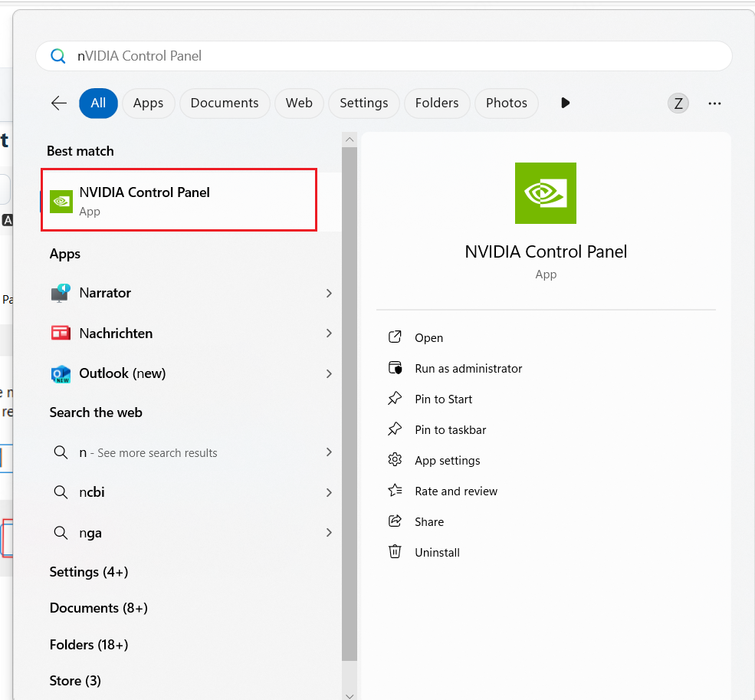This screenshot has width=755, height=700.
Task: Expand the Documents (8+) results group
Action: pos(99,608)
